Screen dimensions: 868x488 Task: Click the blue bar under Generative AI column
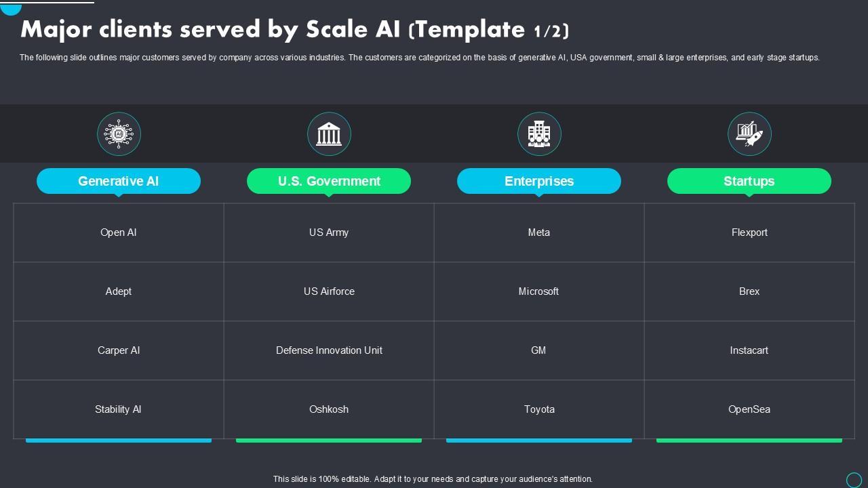click(x=119, y=441)
